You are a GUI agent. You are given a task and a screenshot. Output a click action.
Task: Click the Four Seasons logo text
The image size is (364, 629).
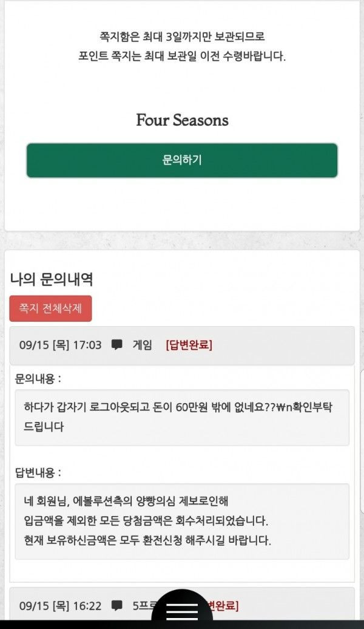click(x=182, y=120)
